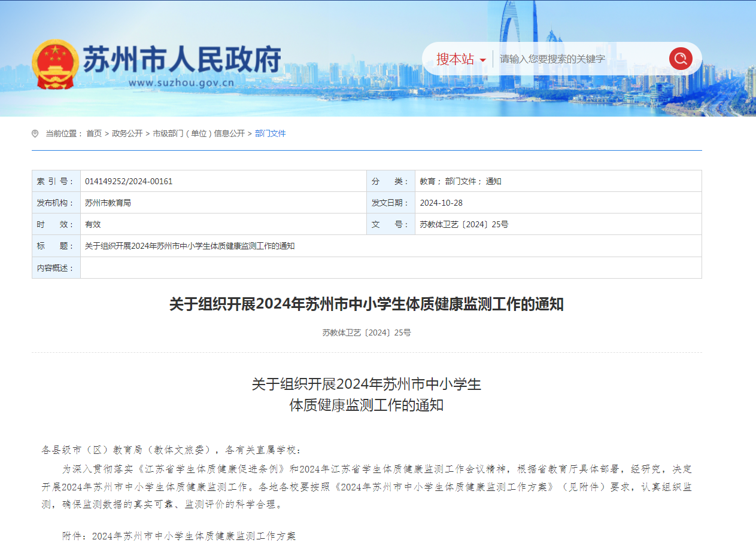This screenshot has height=549, width=756.
Task: Click the category value 教育；部门文件；通知
Action: click(x=460, y=181)
